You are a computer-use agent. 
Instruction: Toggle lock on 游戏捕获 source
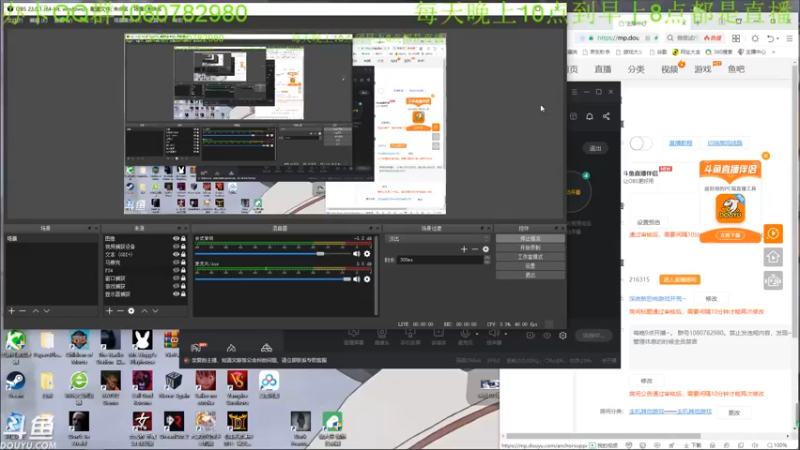[183, 286]
